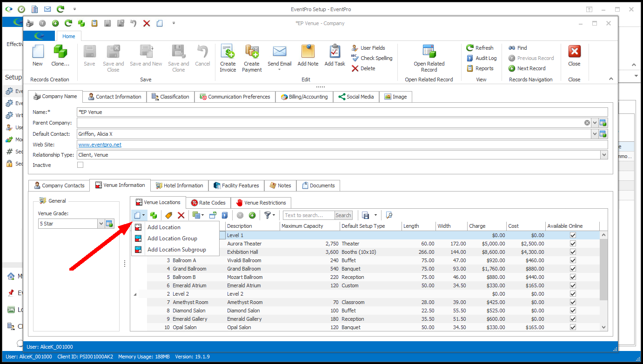The image size is (643, 364).
Task: Toggle Available Online for Exhibition Hall
Action: (x=573, y=252)
